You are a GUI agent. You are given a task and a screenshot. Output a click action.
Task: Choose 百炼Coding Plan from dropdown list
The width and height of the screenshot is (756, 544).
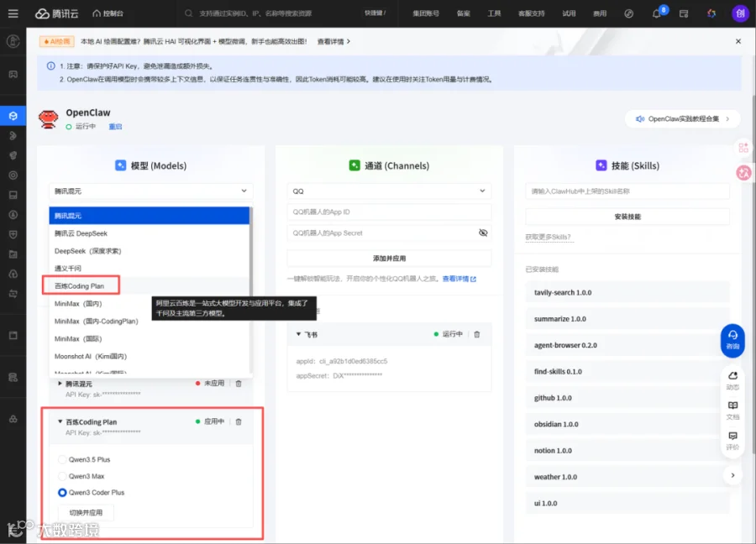pyautogui.click(x=149, y=285)
